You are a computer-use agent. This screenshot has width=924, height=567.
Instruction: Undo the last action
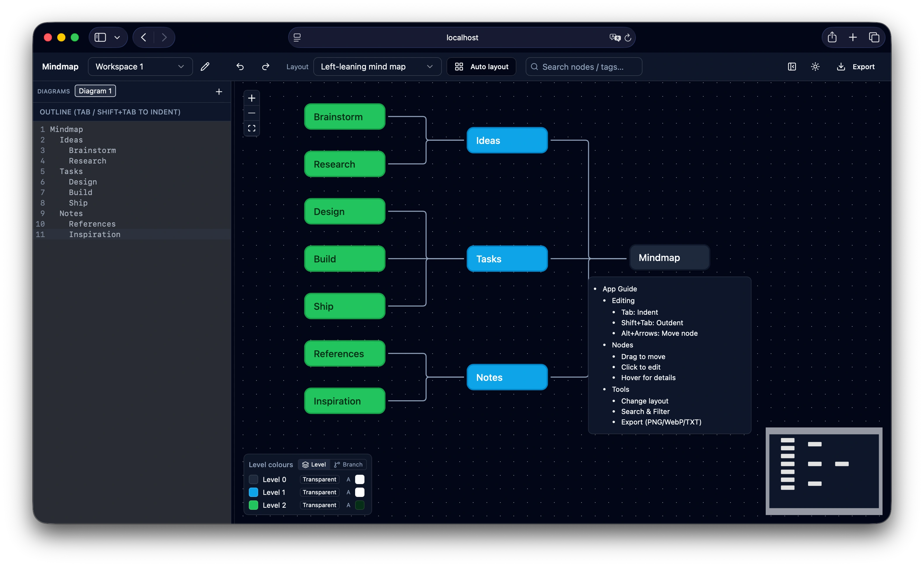click(240, 67)
